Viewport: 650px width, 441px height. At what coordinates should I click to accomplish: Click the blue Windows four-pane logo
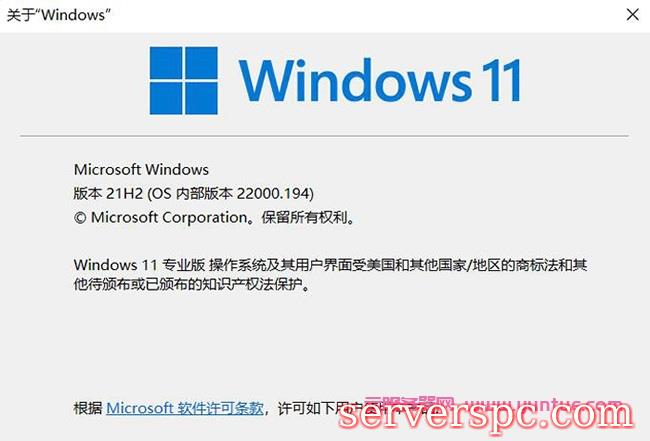coord(184,80)
